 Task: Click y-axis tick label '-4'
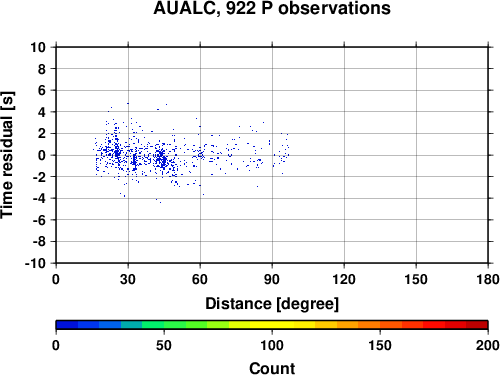click(39, 198)
